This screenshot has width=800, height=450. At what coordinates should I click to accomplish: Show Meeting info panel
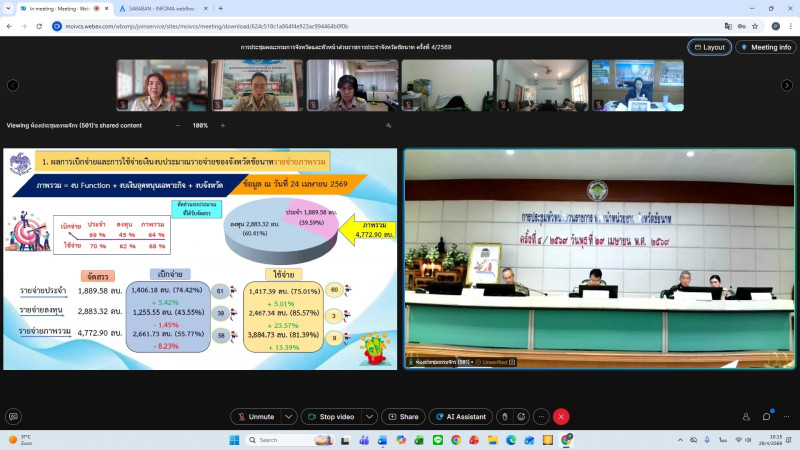(x=766, y=47)
